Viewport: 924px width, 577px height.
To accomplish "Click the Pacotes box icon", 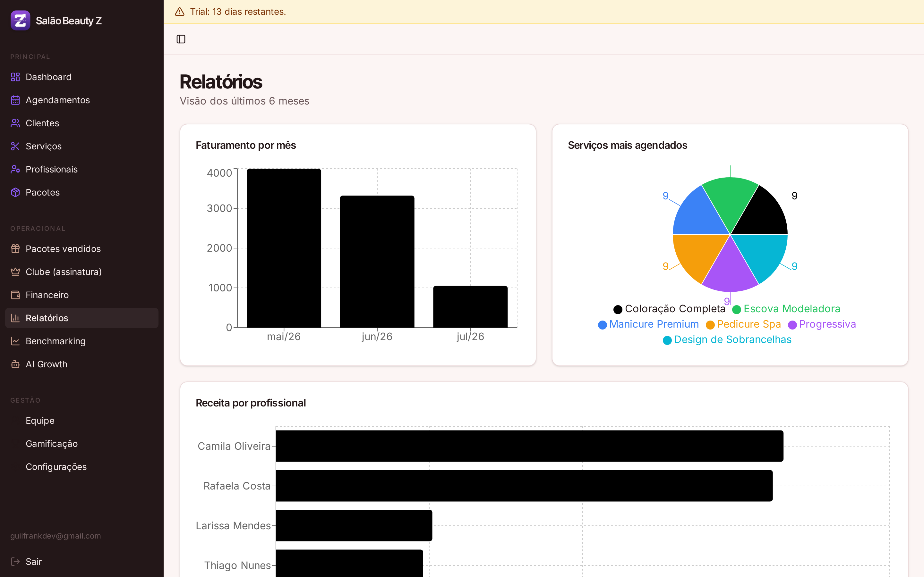I will click(x=15, y=192).
